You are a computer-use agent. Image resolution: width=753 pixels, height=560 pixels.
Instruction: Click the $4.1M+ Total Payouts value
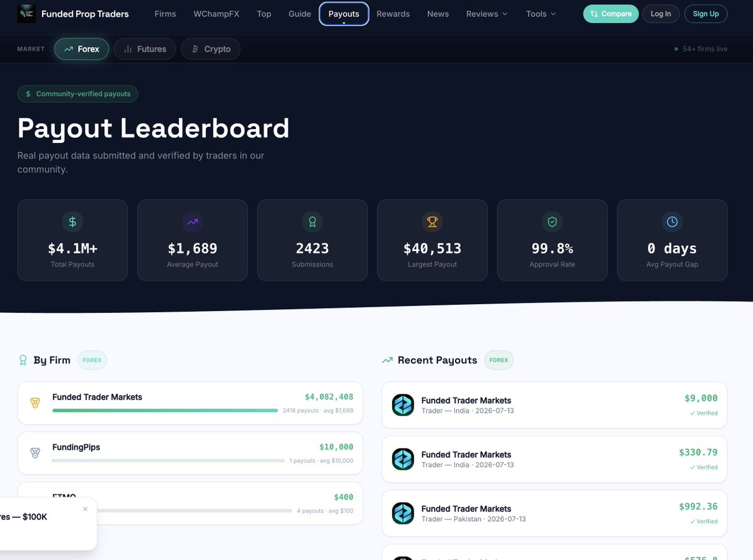[x=73, y=249]
